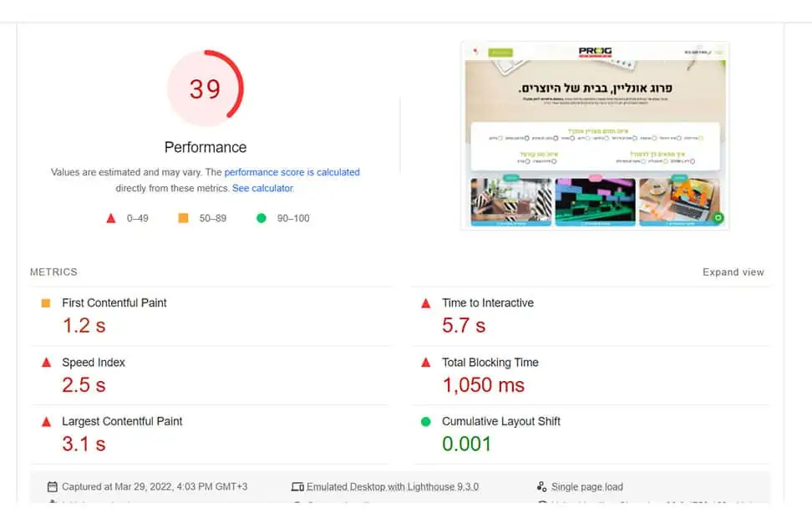Click the "3.1 s" Largest Contentful Paint value

point(84,444)
